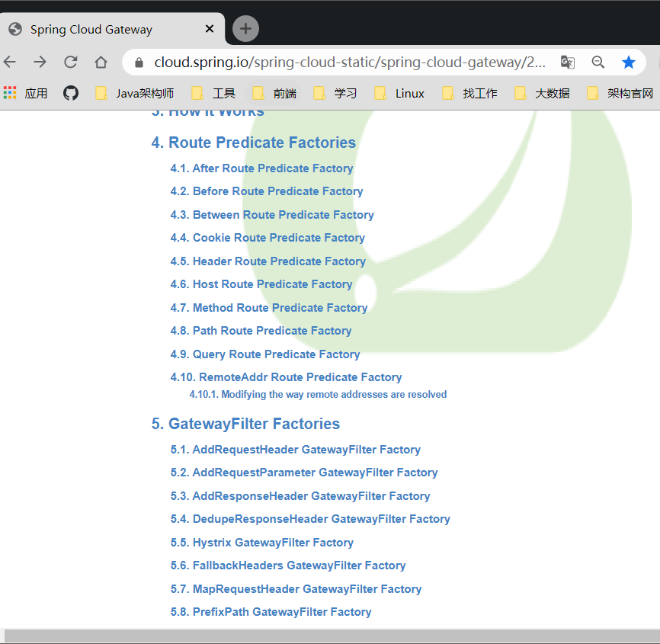Open the 前端 bookmark folder
This screenshot has height=644, width=660.
coord(274,93)
